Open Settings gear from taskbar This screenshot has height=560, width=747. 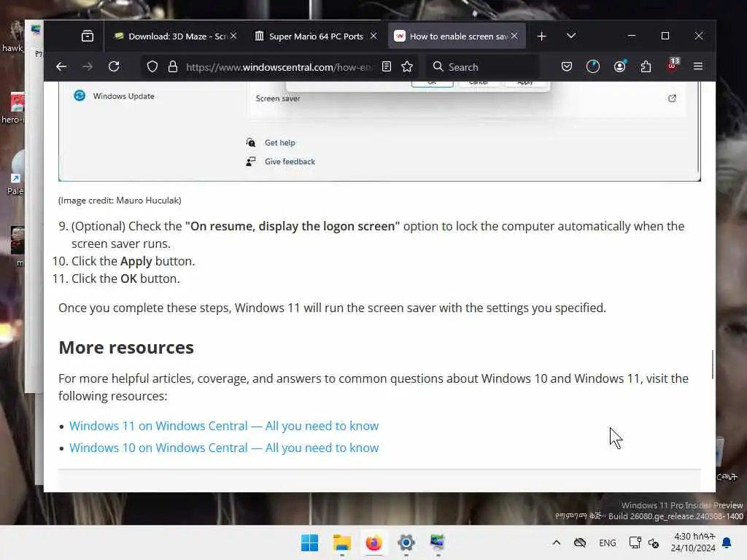coord(406,542)
